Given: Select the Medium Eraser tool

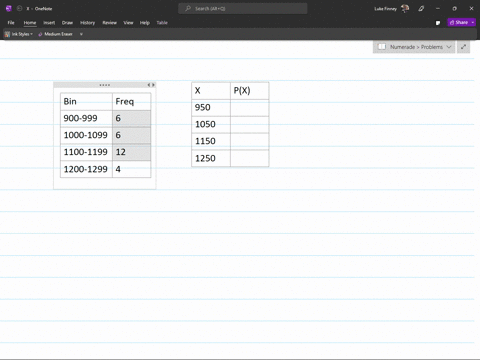Looking at the screenshot, I should (x=55, y=34).
